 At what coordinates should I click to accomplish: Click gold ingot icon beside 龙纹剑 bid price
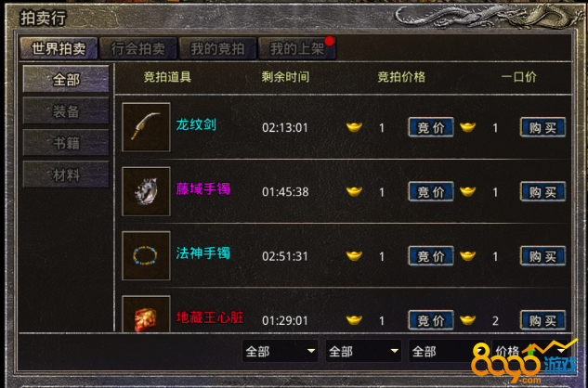[354, 127]
